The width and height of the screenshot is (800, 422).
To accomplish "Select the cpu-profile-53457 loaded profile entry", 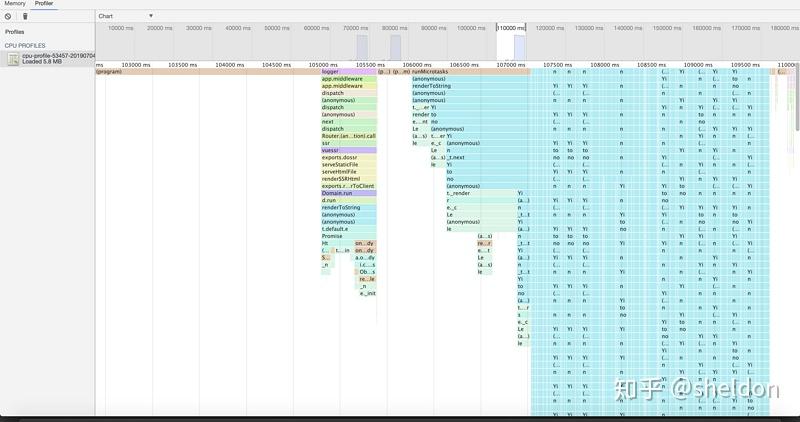I will click(x=47, y=59).
